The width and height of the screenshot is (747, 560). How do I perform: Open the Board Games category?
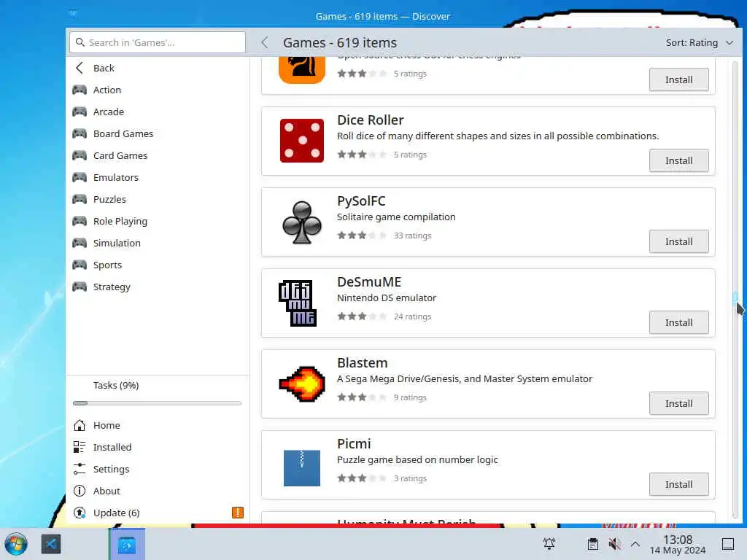coord(158,134)
